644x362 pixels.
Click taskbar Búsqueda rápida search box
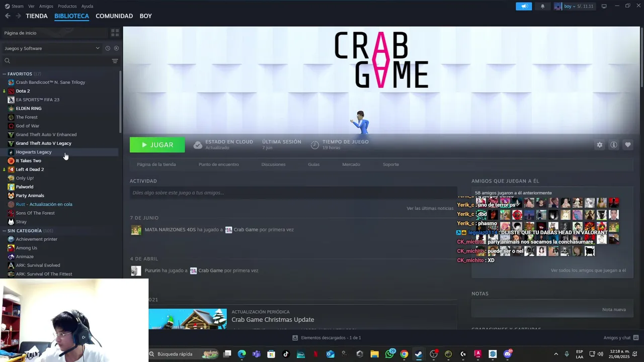pyautogui.click(x=184, y=354)
